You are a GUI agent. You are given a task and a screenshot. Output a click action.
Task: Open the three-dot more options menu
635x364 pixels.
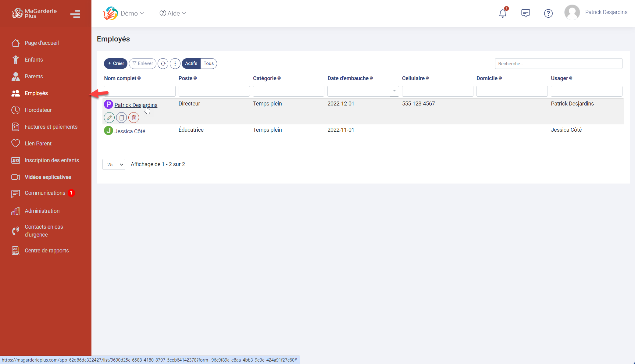click(x=175, y=63)
